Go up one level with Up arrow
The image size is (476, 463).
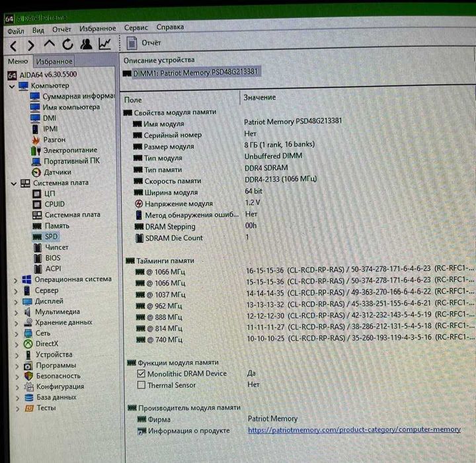[50, 44]
